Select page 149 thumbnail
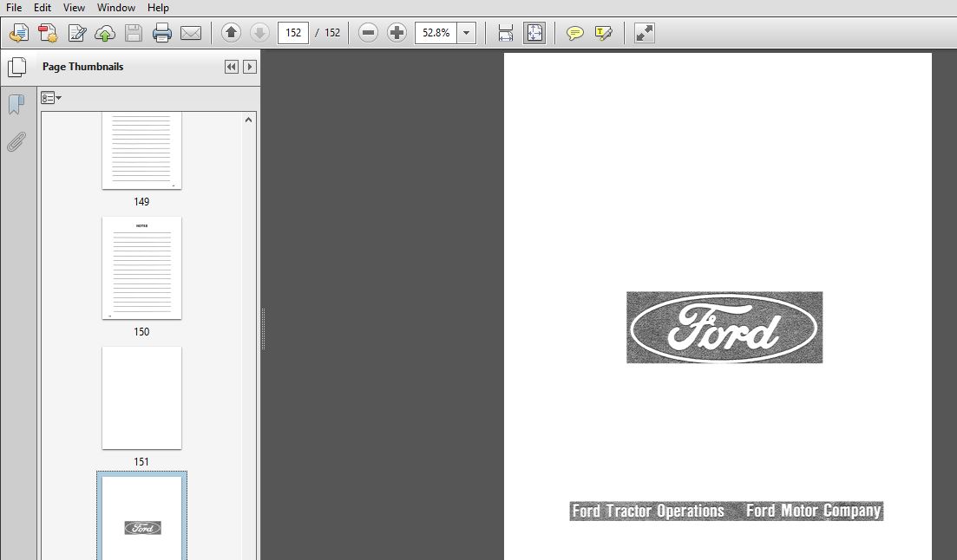Screen dimensions: 957x560 tap(141, 150)
